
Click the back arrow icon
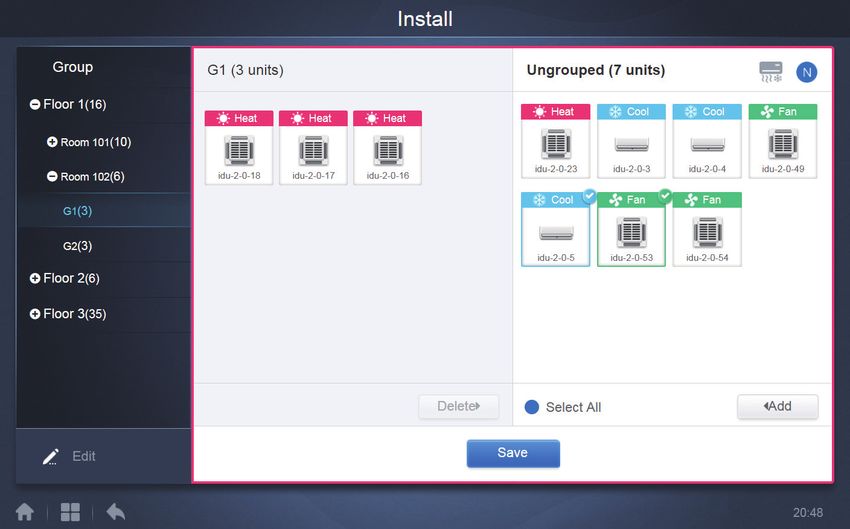pos(115,512)
